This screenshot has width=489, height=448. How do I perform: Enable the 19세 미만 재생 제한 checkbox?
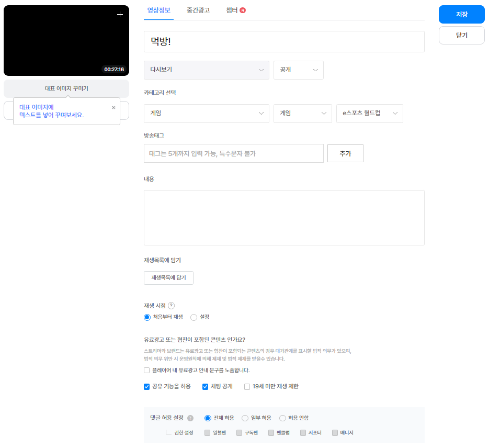point(247,387)
